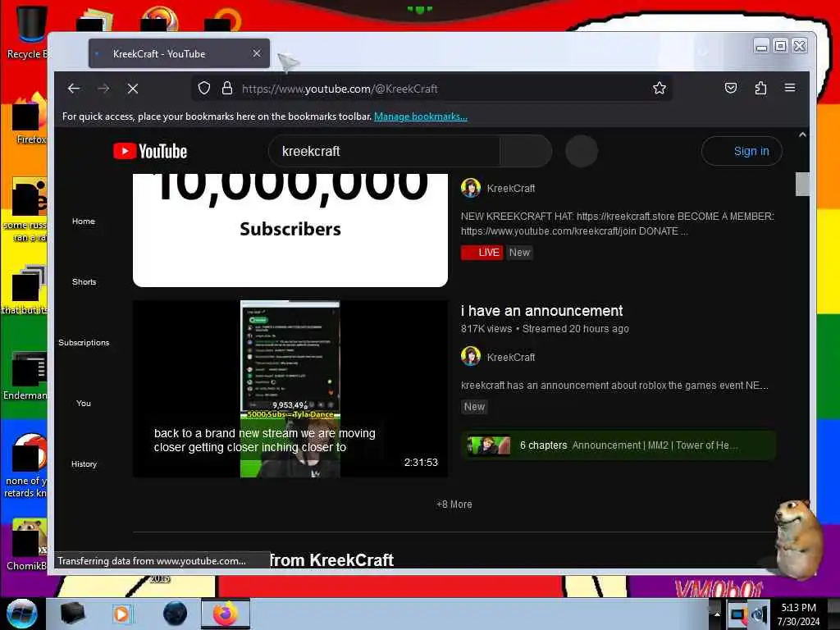Expand the 6 chapters bar

pos(619,445)
